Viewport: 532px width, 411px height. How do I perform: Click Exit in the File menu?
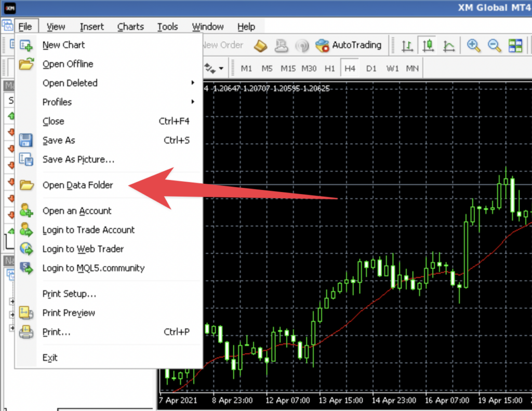pyautogui.click(x=50, y=358)
